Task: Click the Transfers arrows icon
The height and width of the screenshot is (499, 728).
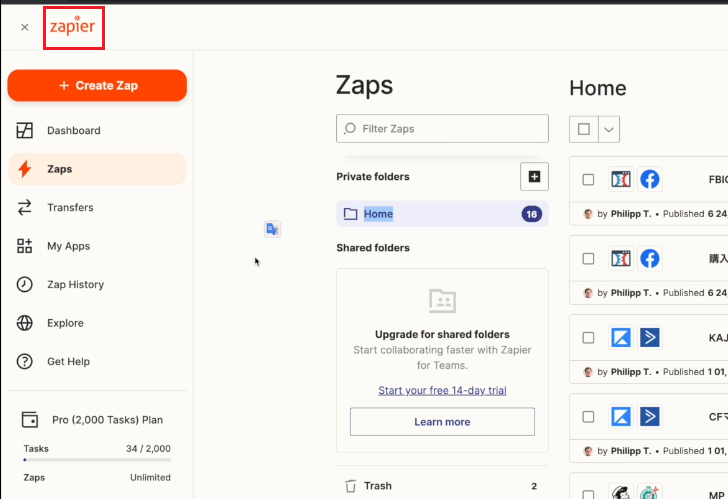Action: pyautogui.click(x=25, y=207)
